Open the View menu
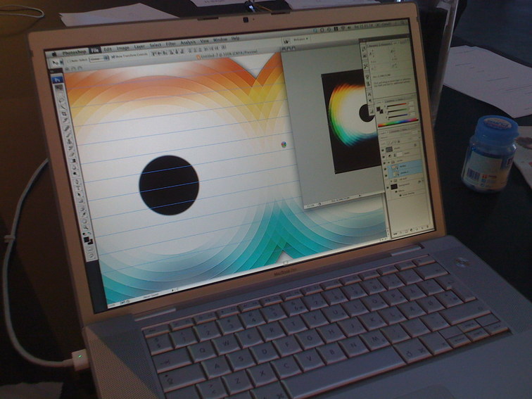 click(x=205, y=41)
